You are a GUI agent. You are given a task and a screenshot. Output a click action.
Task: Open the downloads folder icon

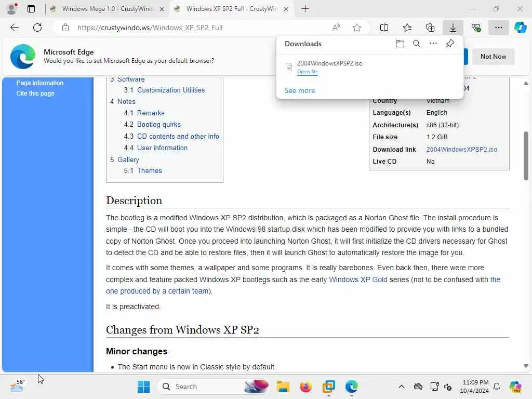click(400, 44)
